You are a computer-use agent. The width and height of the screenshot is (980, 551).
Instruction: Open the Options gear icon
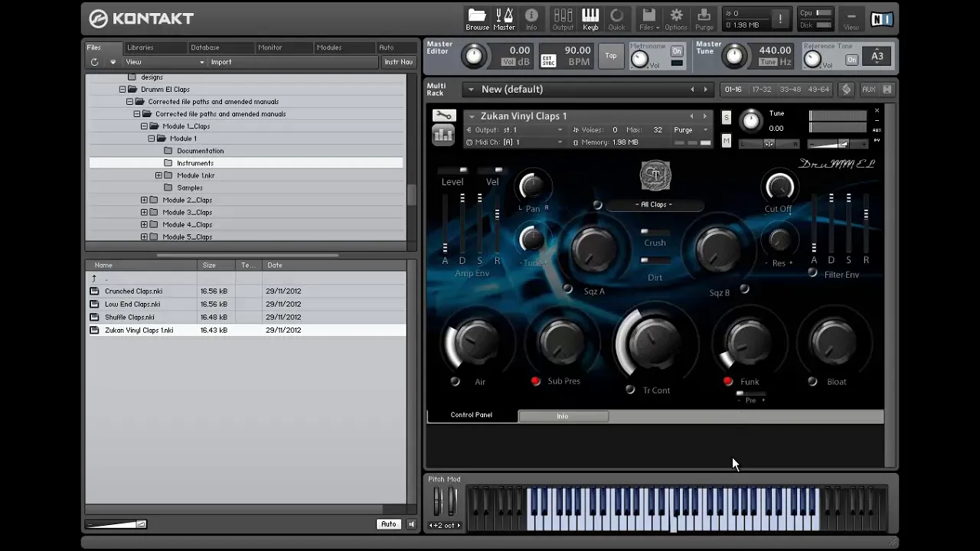pyautogui.click(x=676, y=19)
